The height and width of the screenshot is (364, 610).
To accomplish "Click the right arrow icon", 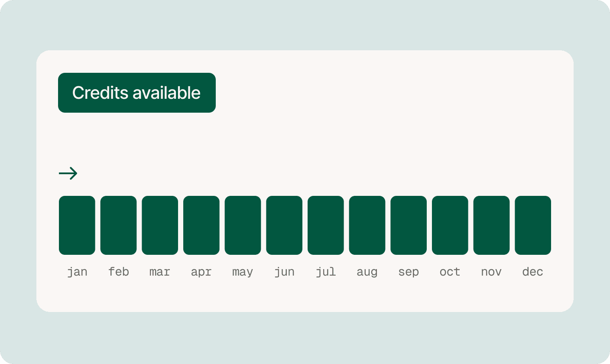I will click(x=68, y=174).
